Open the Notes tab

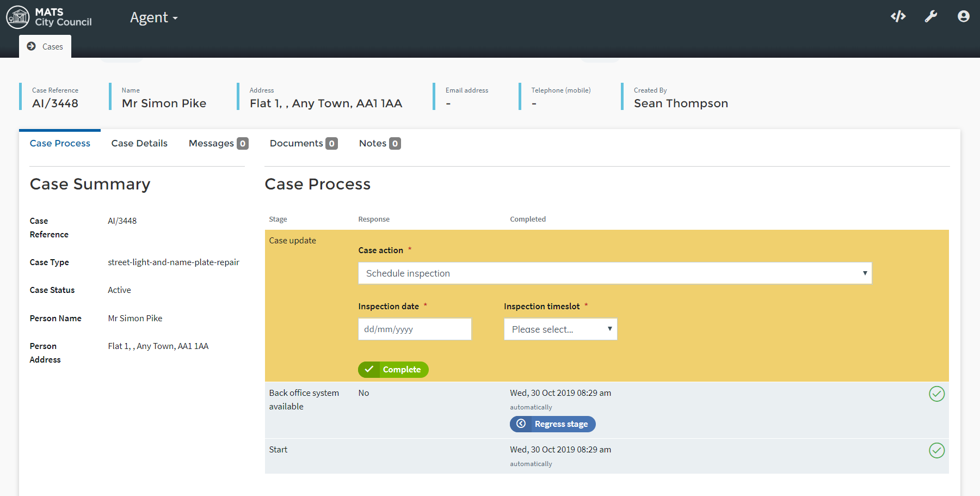[379, 143]
